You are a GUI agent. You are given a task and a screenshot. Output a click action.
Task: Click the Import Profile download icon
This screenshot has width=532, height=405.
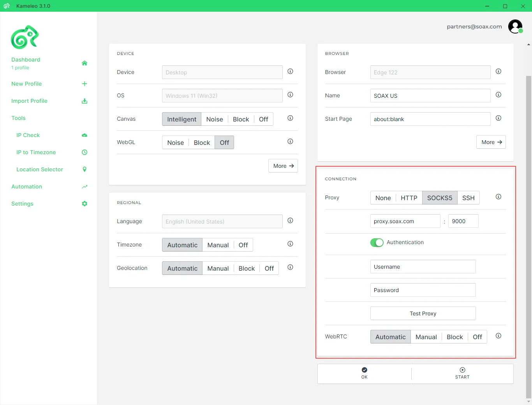85,101
